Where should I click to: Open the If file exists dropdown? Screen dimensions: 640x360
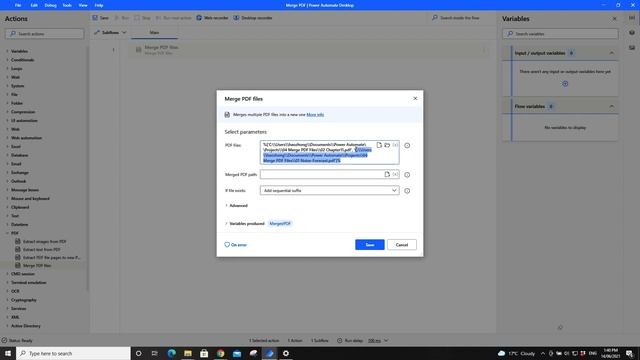[x=329, y=191]
